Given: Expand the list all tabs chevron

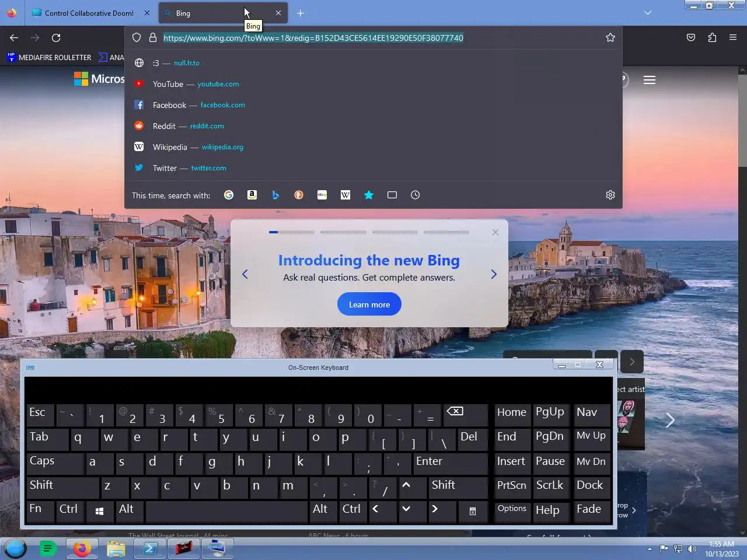Looking at the screenshot, I should (x=647, y=13).
